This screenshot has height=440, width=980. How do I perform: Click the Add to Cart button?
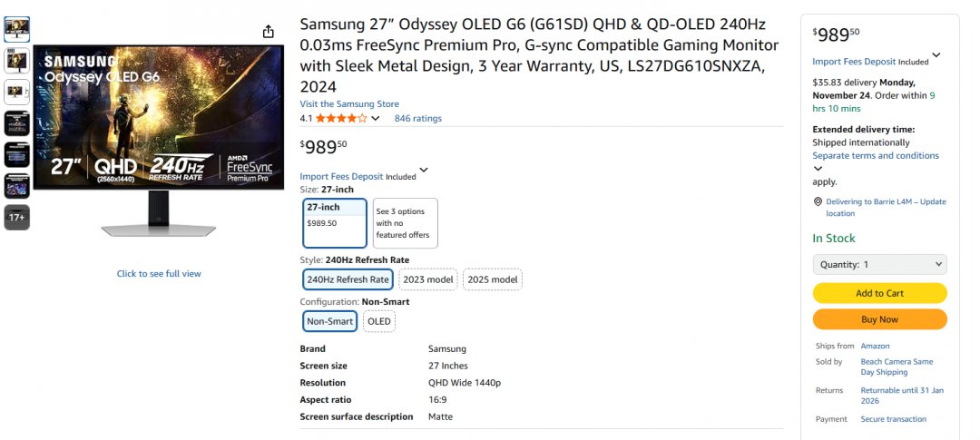(879, 293)
